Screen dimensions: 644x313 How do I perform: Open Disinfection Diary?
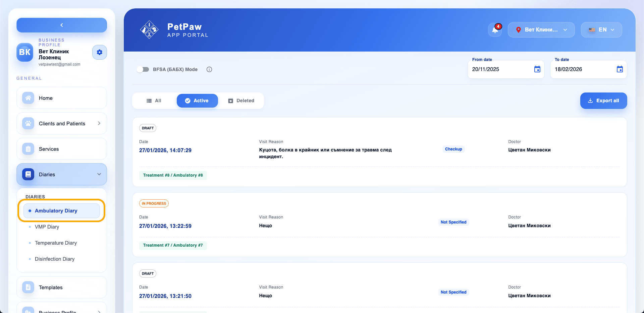pyautogui.click(x=55, y=259)
